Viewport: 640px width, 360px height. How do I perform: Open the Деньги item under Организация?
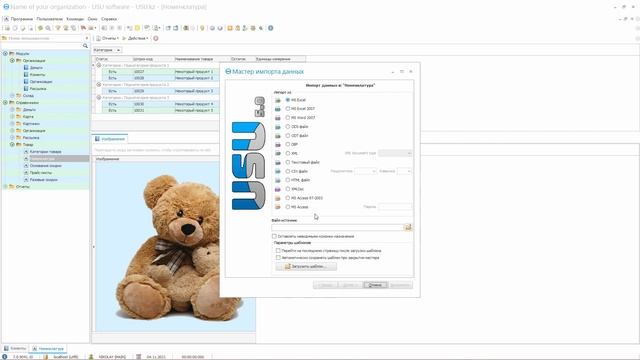(x=36, y=68)
